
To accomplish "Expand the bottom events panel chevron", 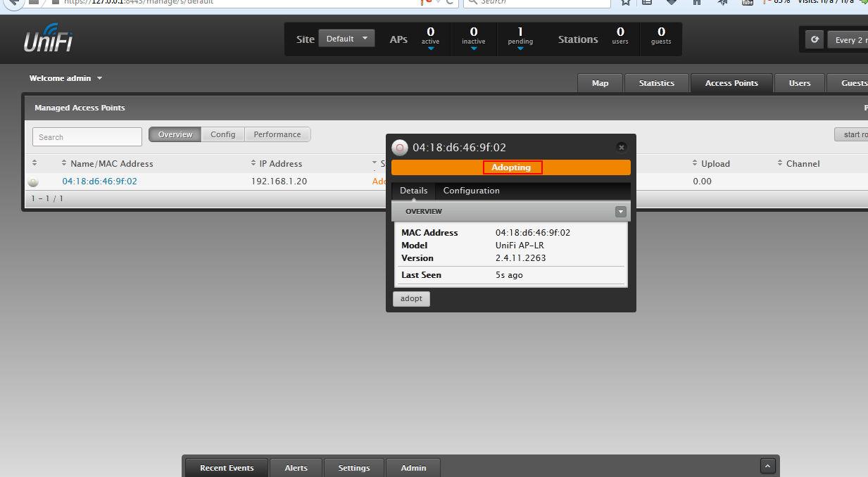I will [768, 466].
